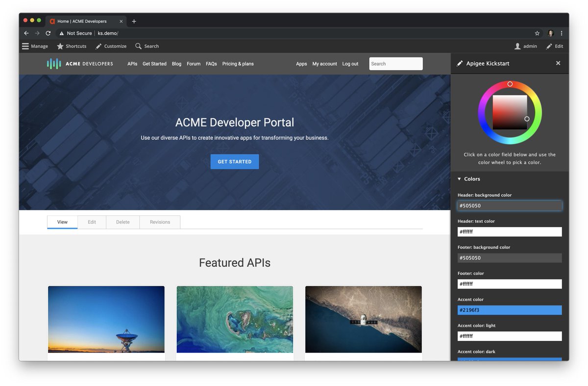The height and width of the screenshot is (386, 588).
Task: Open the green aerial island API card
Action: 235,319
